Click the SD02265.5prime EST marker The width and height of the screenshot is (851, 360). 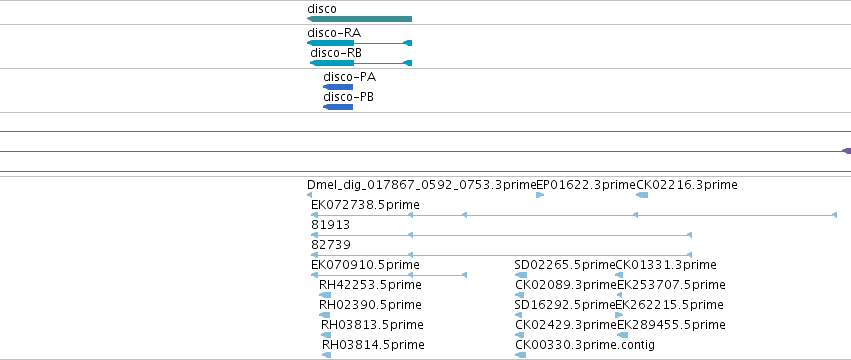click(520, 275)
